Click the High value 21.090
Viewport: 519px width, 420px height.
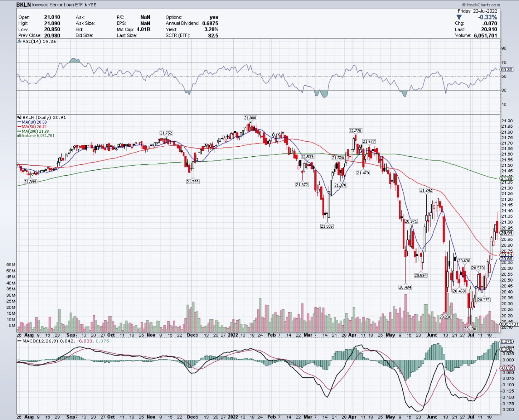coord(52,23)
